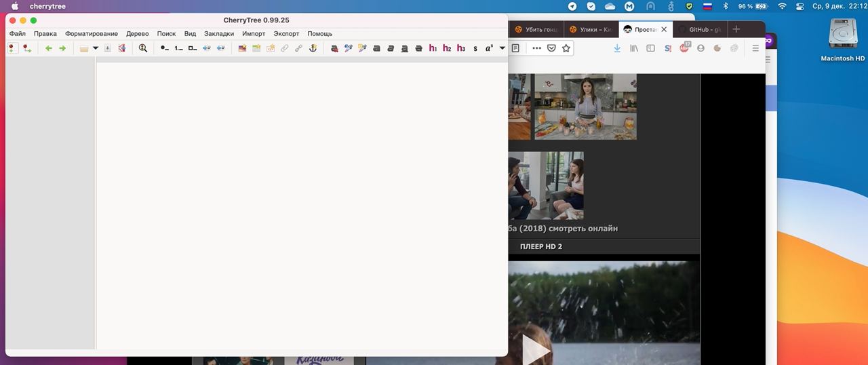868x365 pixels.
Task: Open the Firefox downloads panel
Action: point(617,48)
